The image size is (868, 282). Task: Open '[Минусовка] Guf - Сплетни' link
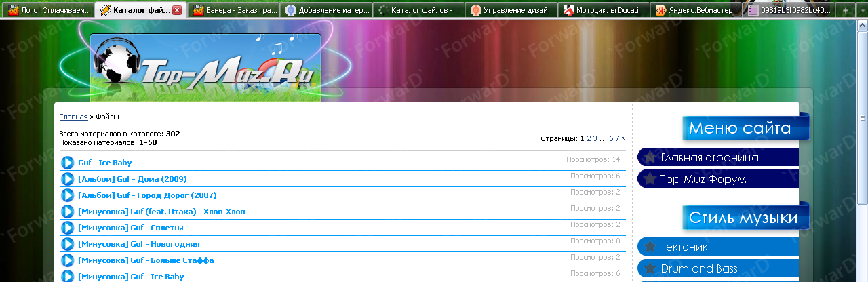click(x=131, y=228)
